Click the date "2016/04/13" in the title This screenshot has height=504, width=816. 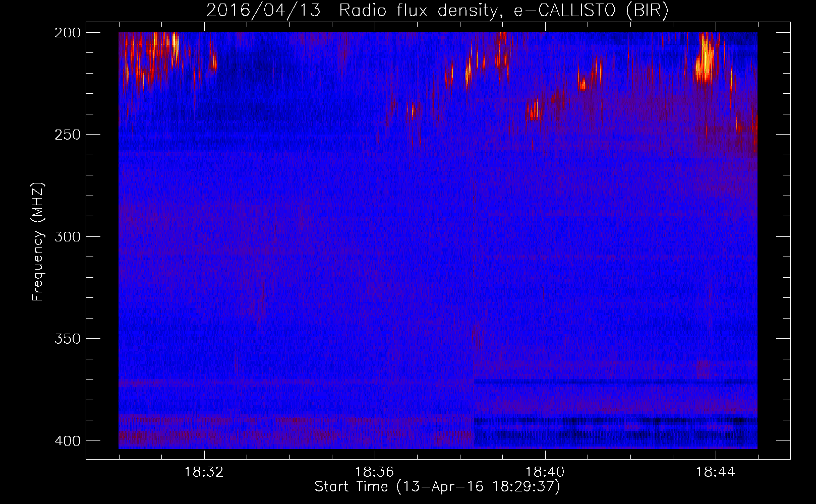tap(263, 11)
